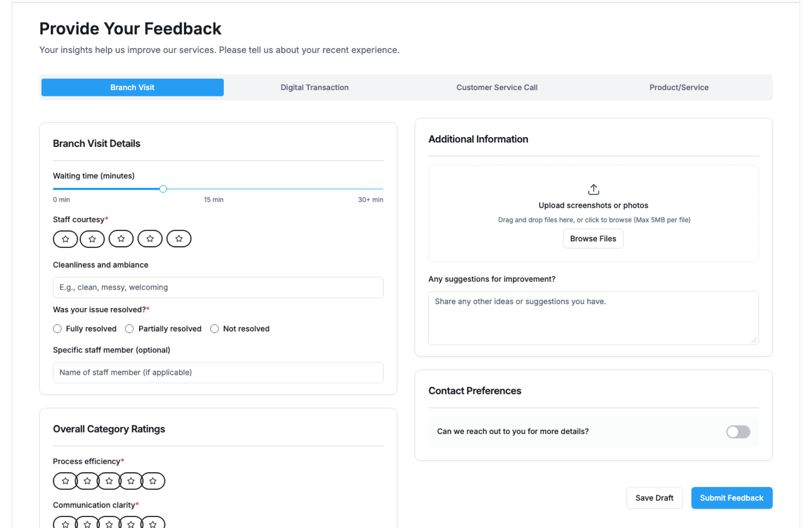
Task: Click the second Process efficiency star
Action: (87, 481)
